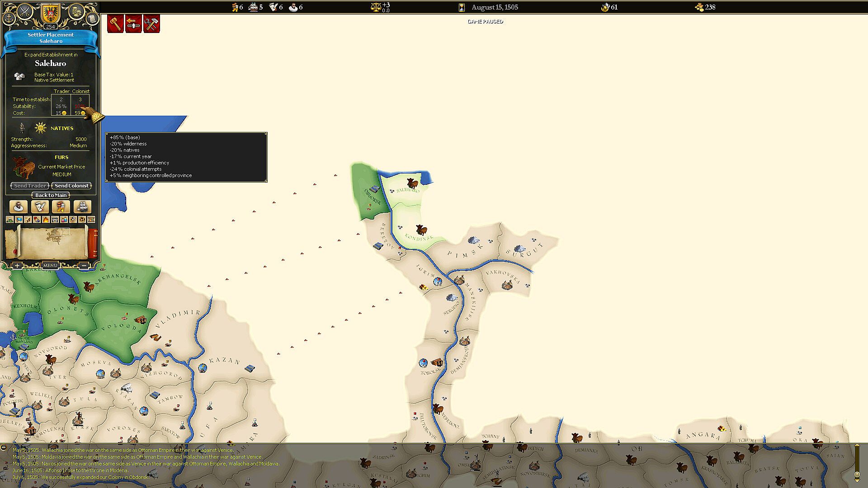The height and width of the screenshot is (488, 868).
Task: Collapse the message log with minus icon
Action: (x=4, y=448)
